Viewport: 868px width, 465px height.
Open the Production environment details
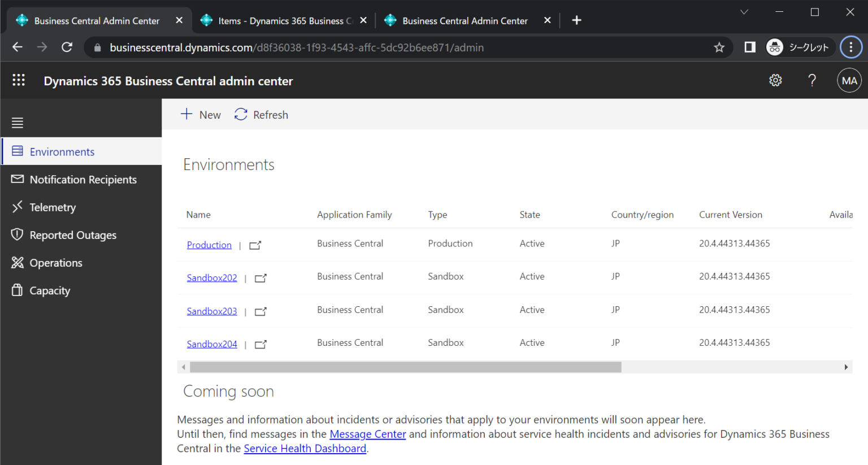pos(209,245)
